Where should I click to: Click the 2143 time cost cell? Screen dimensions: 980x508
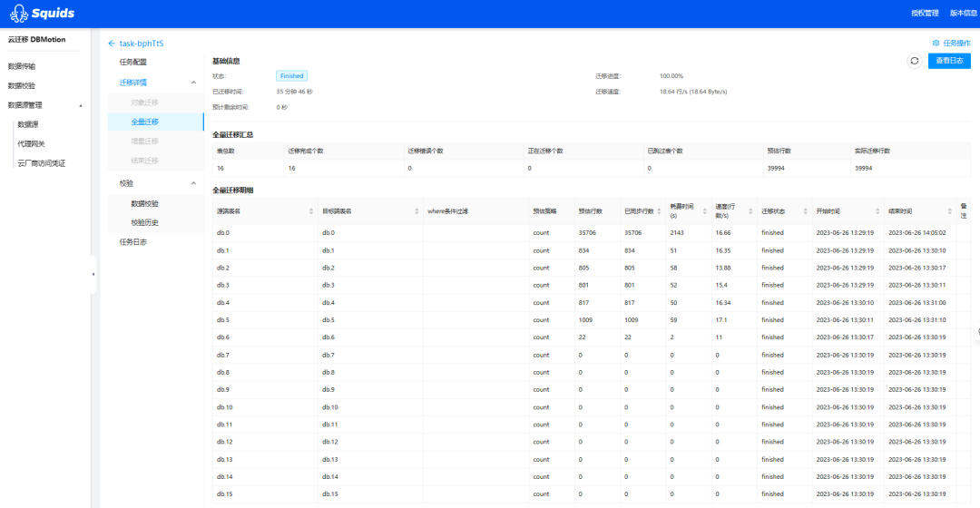(x=677, y=232)
